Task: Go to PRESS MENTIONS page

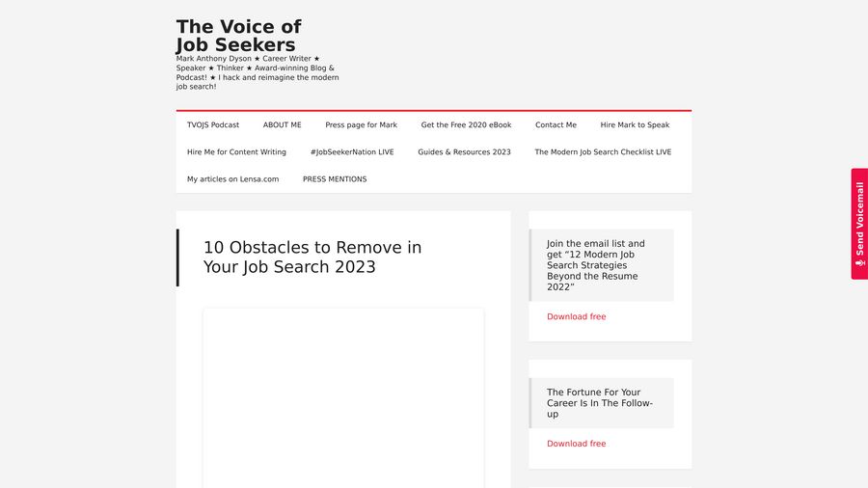Action: point(335,179)
